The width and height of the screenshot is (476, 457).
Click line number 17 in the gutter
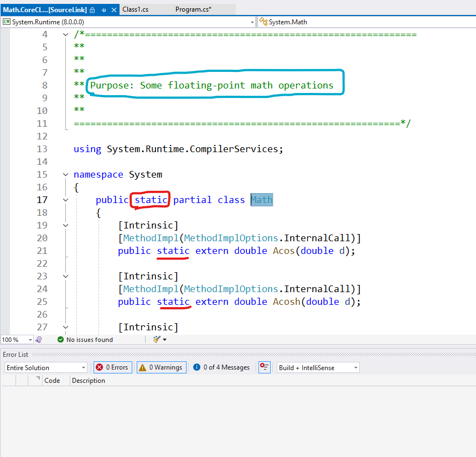tap(42, 200)
